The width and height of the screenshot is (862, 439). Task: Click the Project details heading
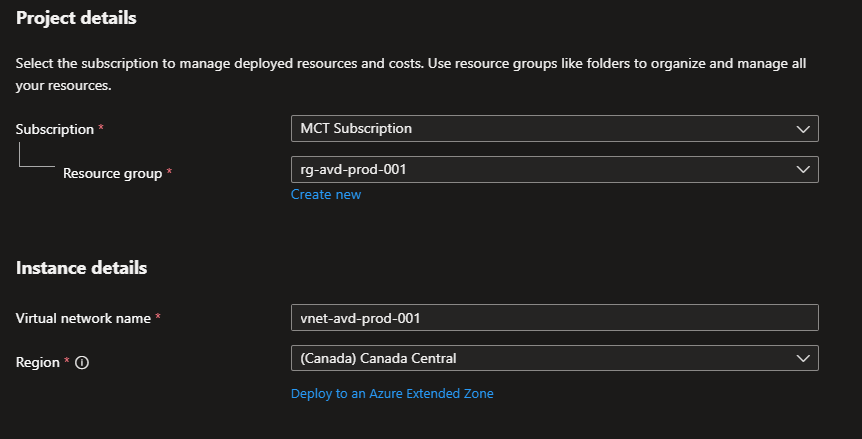[77, 18]
